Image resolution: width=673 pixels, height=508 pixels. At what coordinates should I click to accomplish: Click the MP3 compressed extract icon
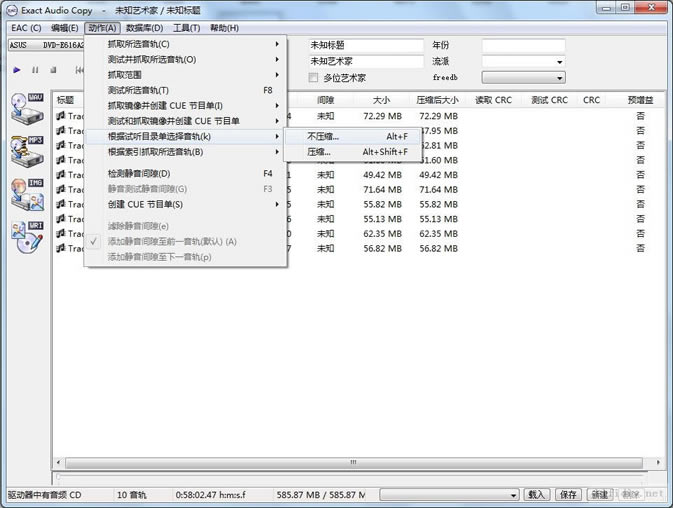click(x=27, y=150)
